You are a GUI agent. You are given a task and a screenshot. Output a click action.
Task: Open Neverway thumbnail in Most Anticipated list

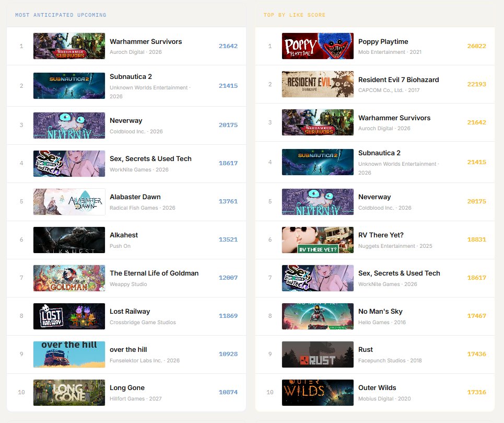(x=69, y=125)
